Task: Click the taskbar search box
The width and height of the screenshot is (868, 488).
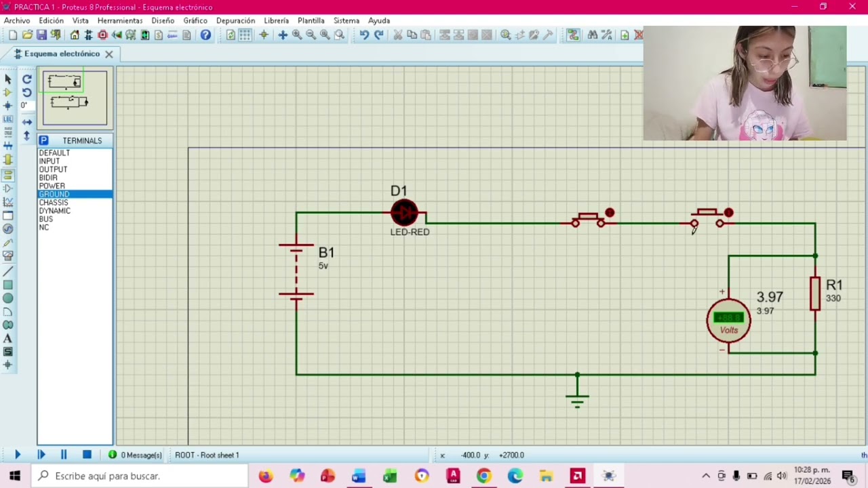Action: point(140,476)
